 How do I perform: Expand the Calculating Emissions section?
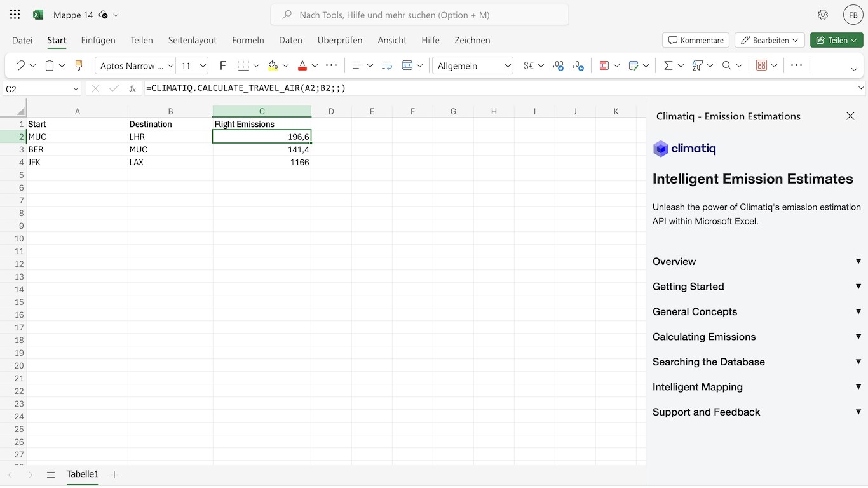(x=757, y=337)
